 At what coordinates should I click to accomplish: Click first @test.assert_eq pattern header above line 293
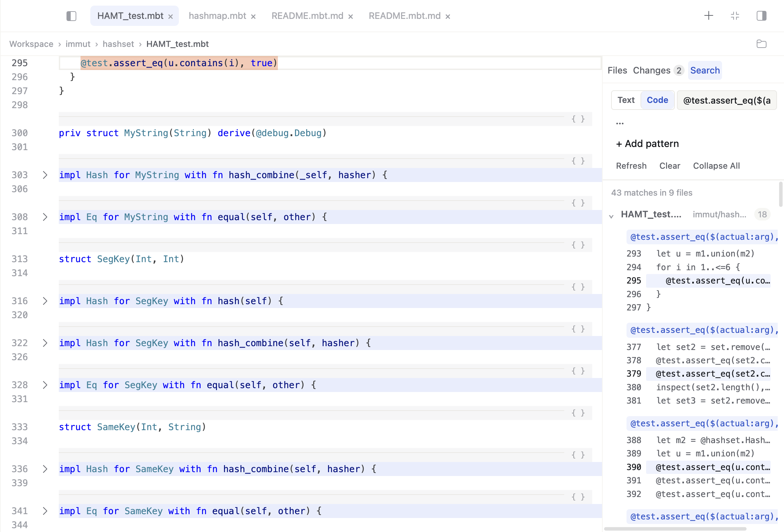[x=703, y=237]
